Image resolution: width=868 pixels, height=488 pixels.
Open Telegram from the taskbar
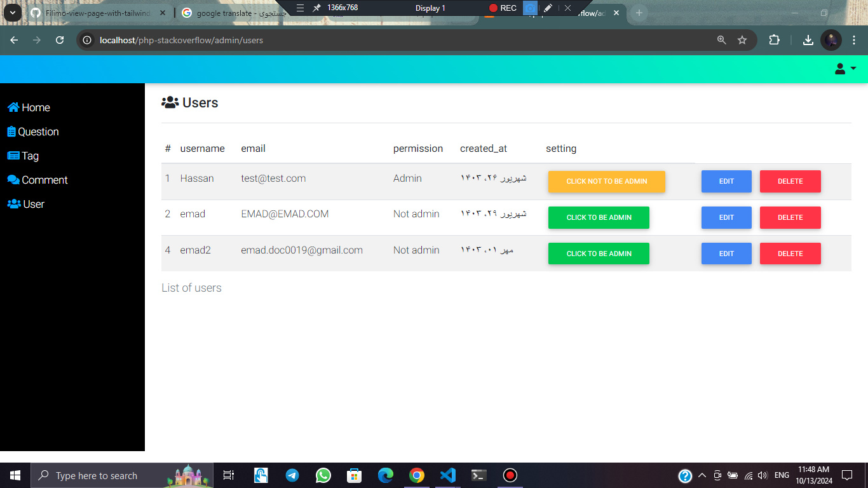point(292,475)
